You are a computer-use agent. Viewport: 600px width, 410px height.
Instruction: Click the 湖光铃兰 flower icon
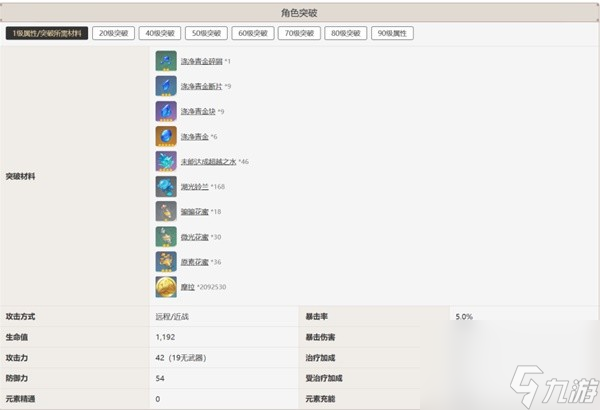pyautogui.click(x=166, y=186)
